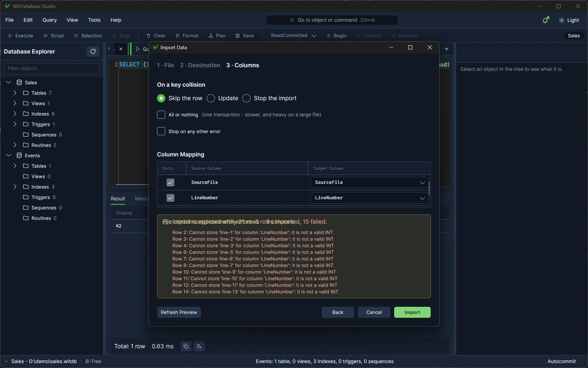Click the value 42 in results grid
The height and width of the screenshot is (368, 588).
(x=118, y=226)
